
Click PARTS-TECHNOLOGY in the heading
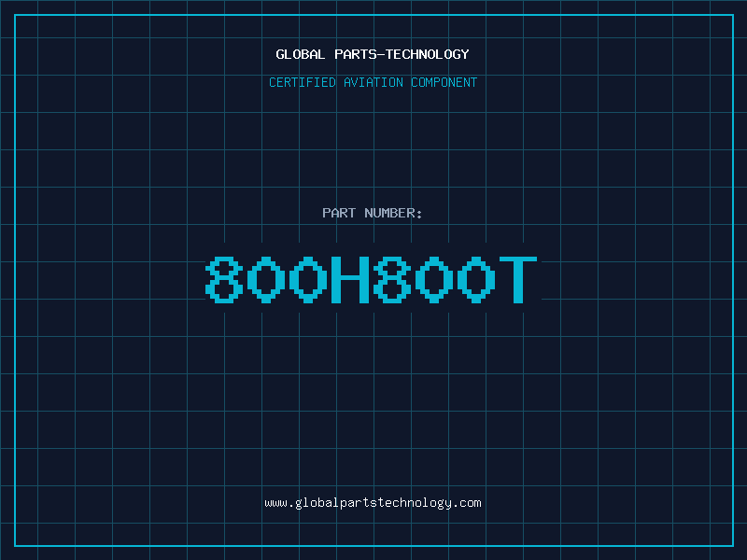coord(402,54)
